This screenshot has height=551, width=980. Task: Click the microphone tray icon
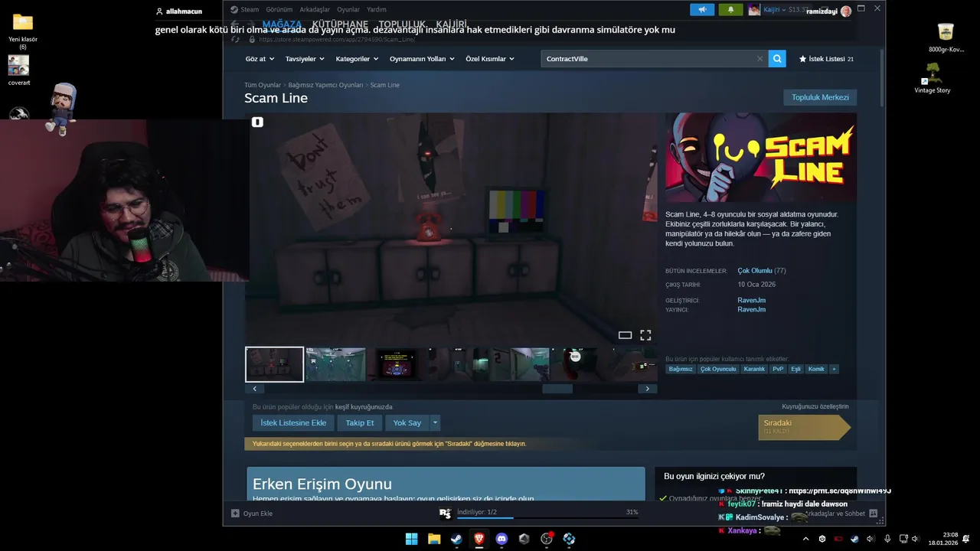click(x=887, y=539)
